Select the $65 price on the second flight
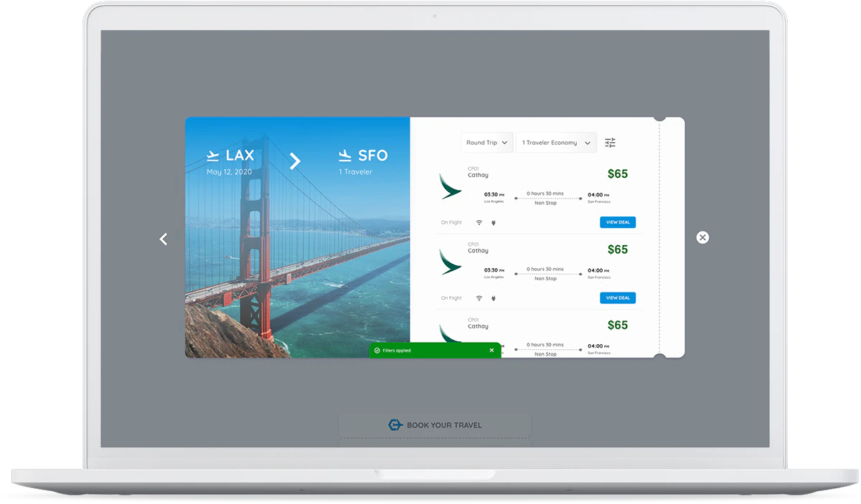The width and height of the screenshot is (861, 504). pyautogui.click(x=618, y=249)
